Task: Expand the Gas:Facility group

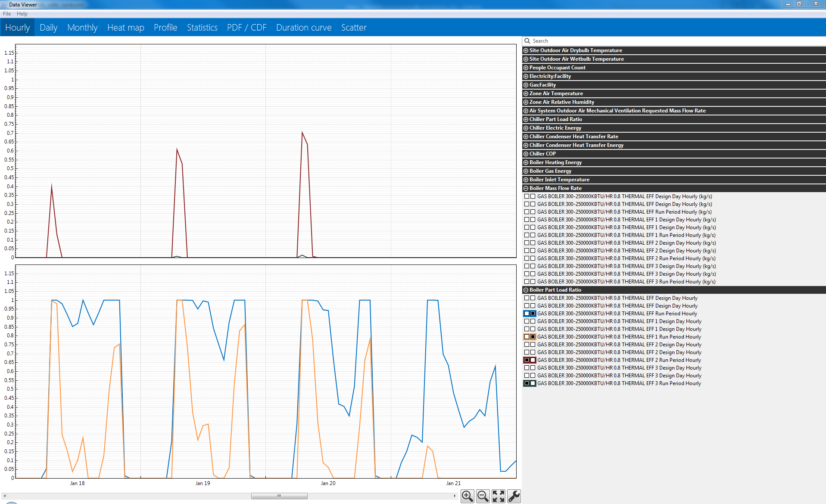Action: (x=526, y=85)
